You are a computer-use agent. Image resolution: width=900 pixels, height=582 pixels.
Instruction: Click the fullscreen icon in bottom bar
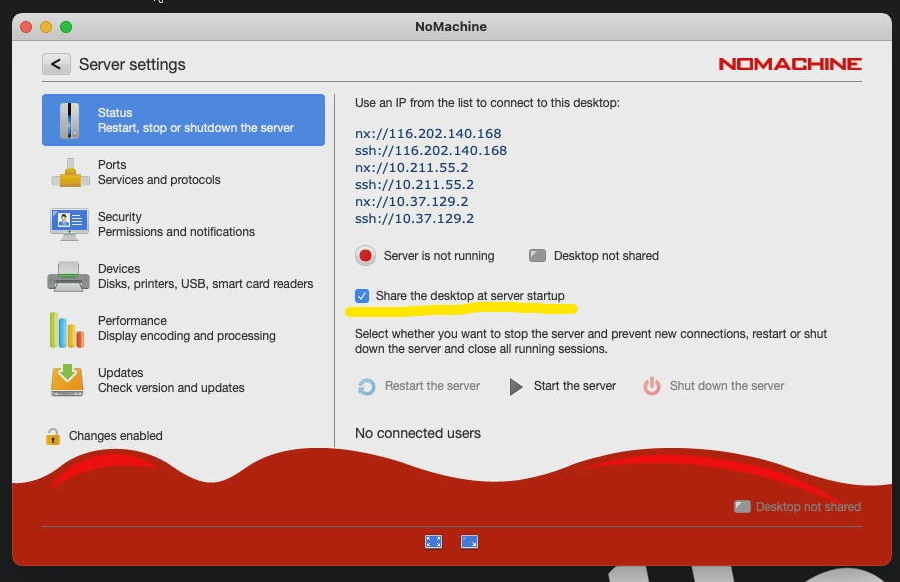(x=433, y=541)
